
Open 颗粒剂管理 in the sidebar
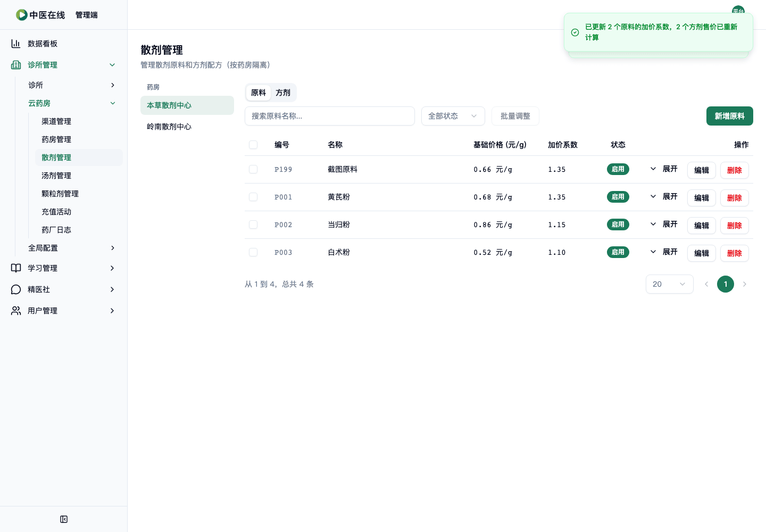click(x=79, y=194)
